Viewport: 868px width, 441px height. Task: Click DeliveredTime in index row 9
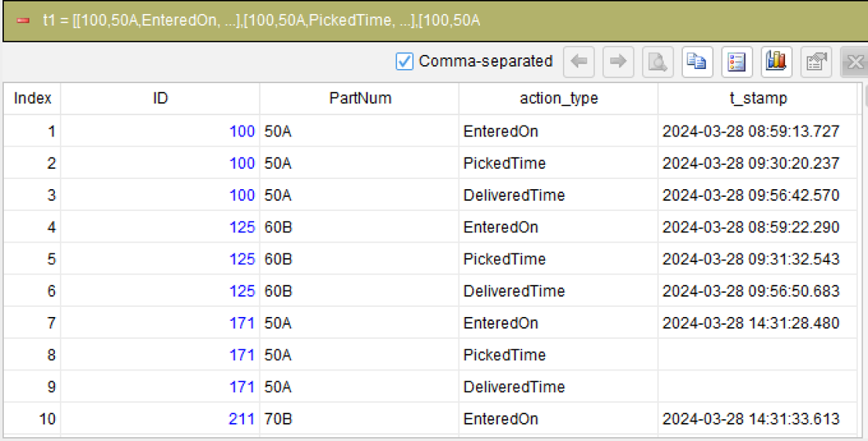click(x=514, y=387)
